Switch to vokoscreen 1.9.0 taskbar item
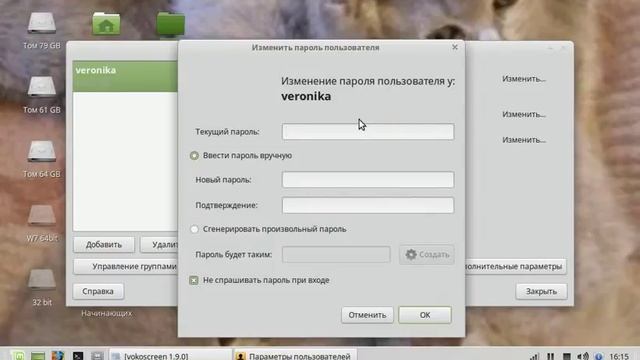The height and width of the screenshot is (360, 640). (171, 356)
